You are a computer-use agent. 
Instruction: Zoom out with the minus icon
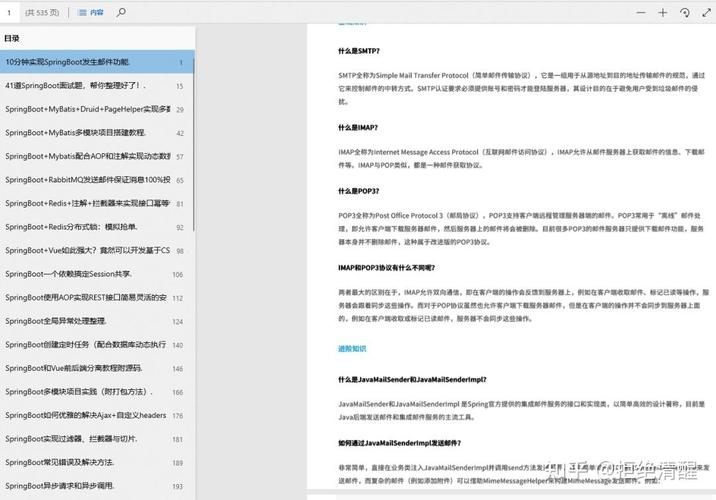[641, 13]
